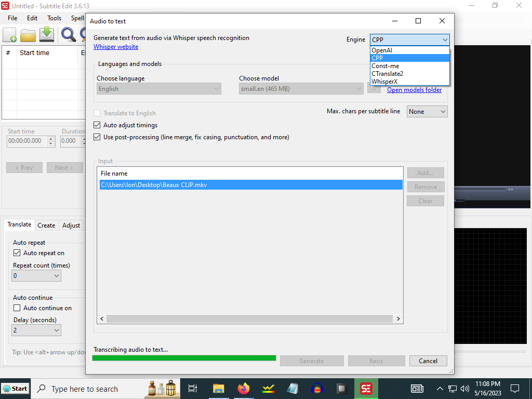
Task: Select OpenAI engine option
Action: point(409,50)
